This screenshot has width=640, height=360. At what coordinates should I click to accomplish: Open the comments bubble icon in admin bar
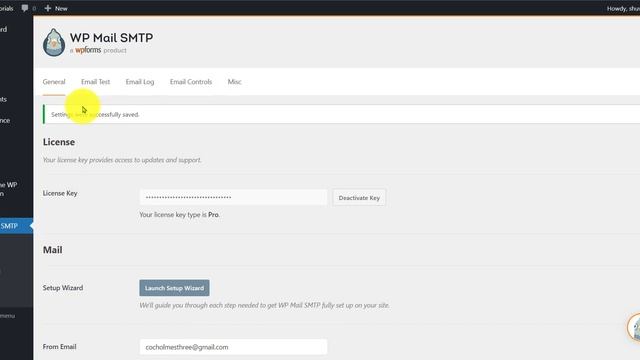pos(25,8)
